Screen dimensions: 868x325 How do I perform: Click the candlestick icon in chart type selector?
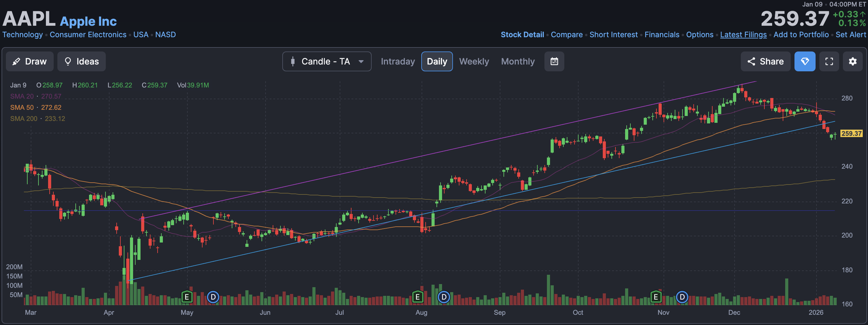(293, 61)
